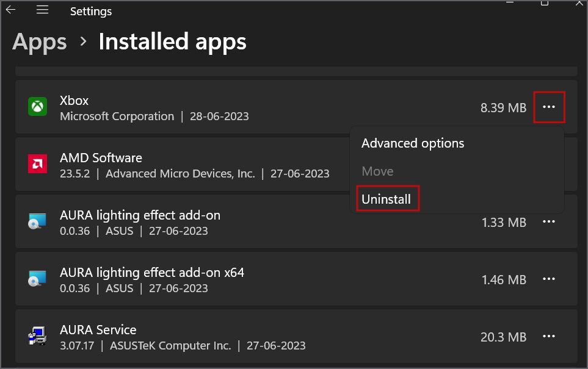The width and height of the screenshot is (588, 369).
Task: Click the Installed apps breadcrumb label
Action: 172,41
